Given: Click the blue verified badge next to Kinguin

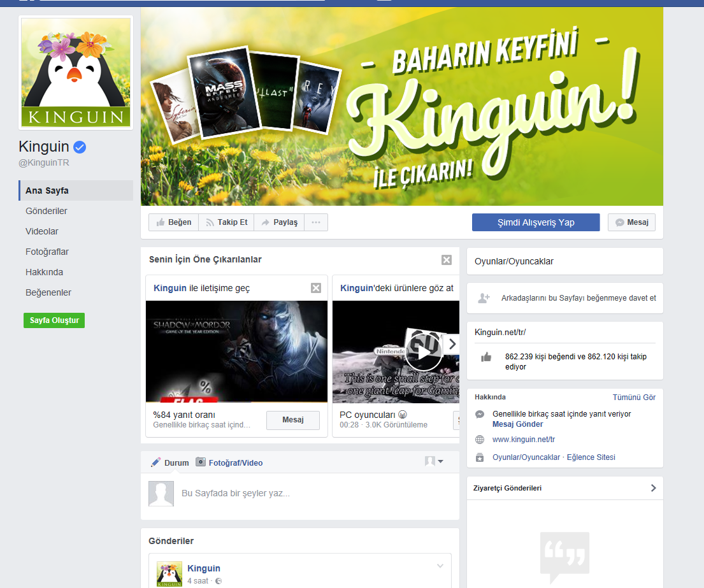Looking at the screenshot, I should point(80,147).
